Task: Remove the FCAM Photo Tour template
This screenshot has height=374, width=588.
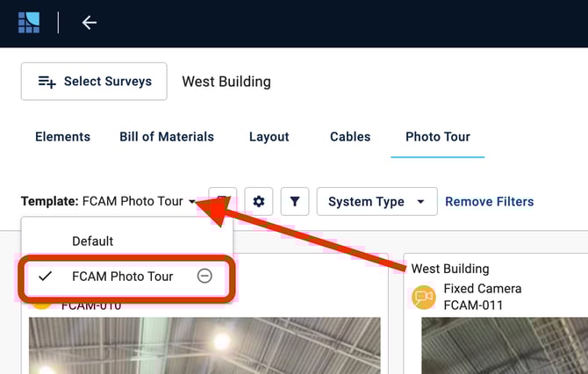Action: click(204, 276)
